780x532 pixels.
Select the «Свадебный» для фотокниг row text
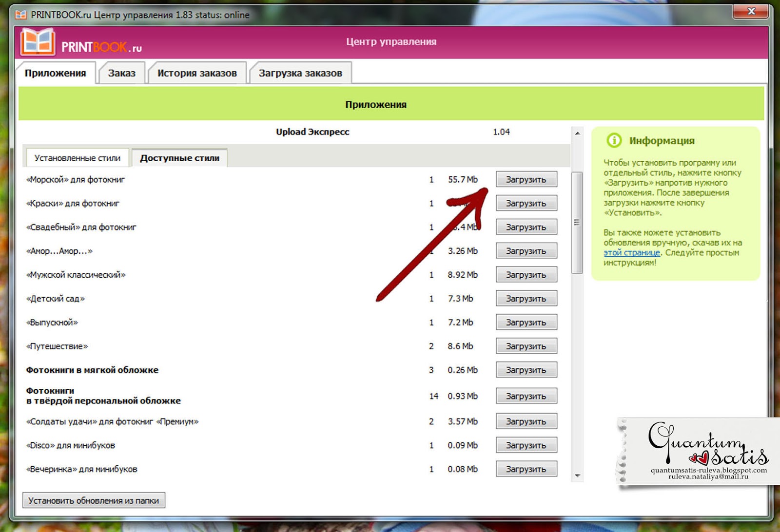(81, 228)
